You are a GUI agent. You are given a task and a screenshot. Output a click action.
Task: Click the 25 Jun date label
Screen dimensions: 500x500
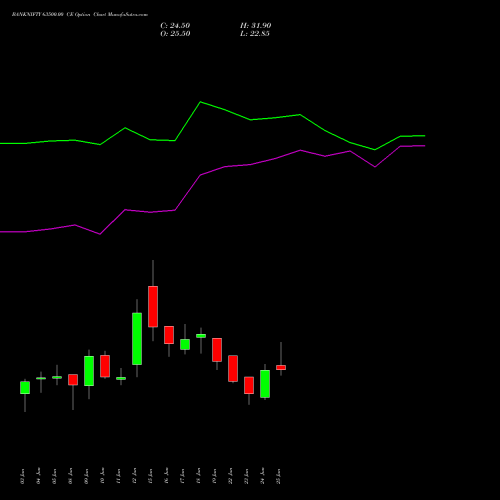[279, 476]
